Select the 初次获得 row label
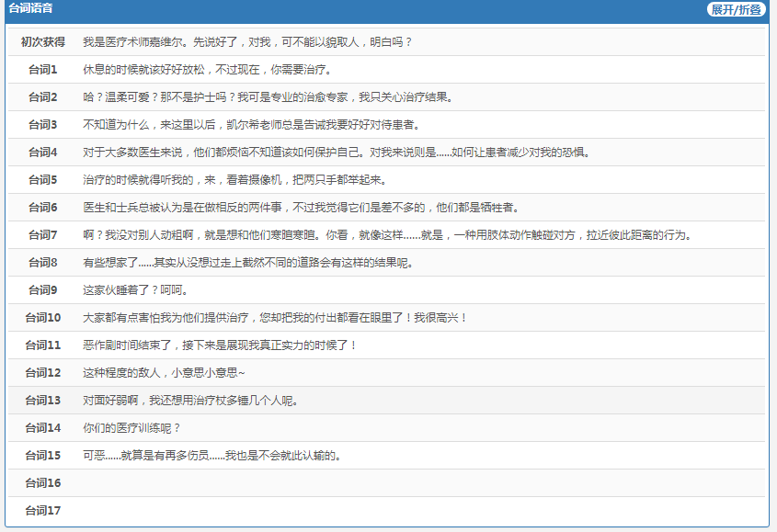 (x=42, y=42)
